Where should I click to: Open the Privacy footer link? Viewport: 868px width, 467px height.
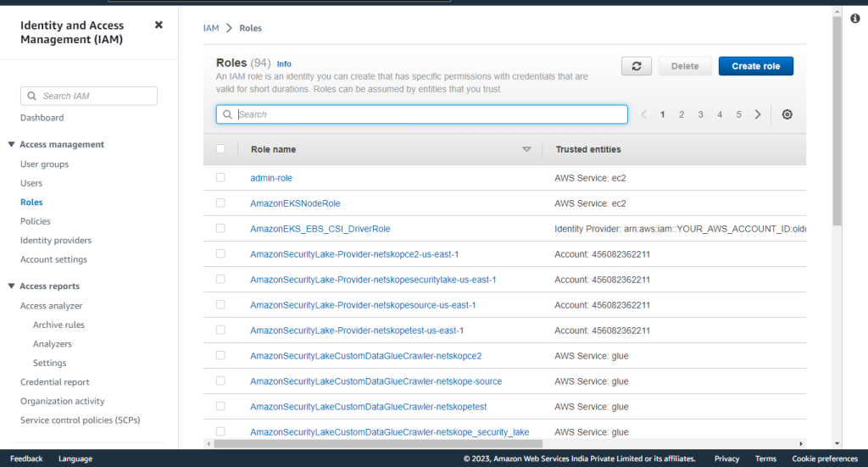[x=726, y=459]
